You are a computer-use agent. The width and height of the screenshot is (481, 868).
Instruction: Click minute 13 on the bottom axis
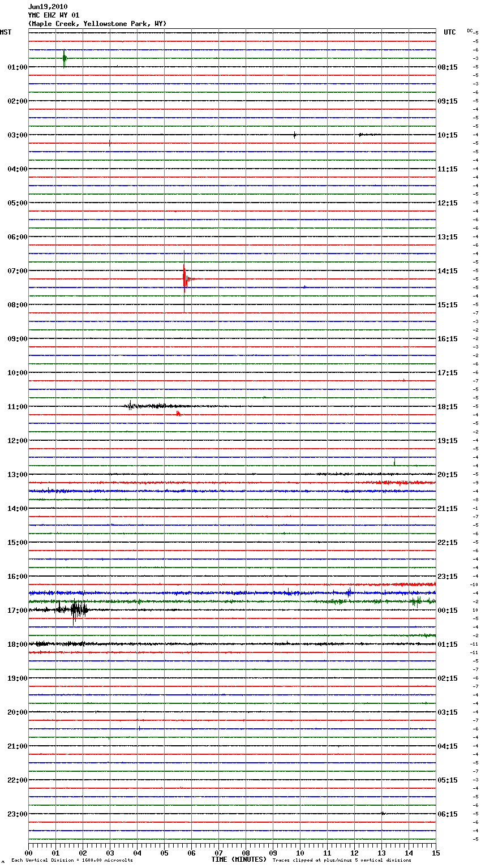coord(381,853)
